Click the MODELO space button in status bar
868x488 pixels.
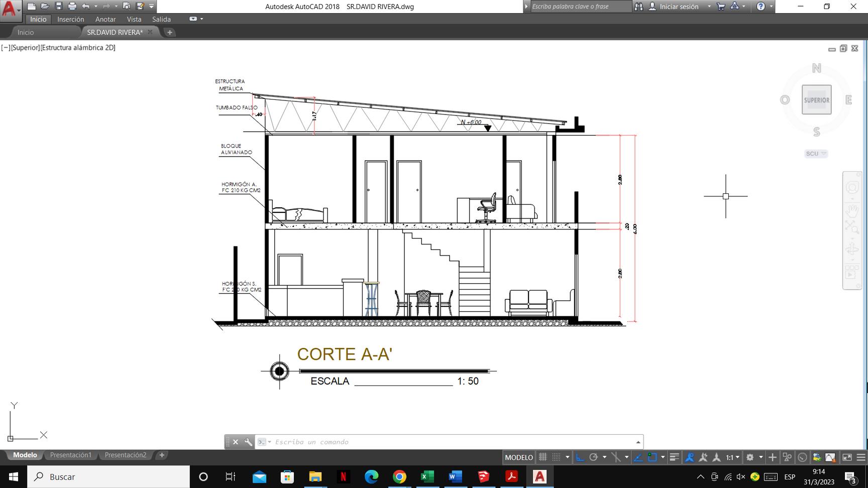(518, 457)
